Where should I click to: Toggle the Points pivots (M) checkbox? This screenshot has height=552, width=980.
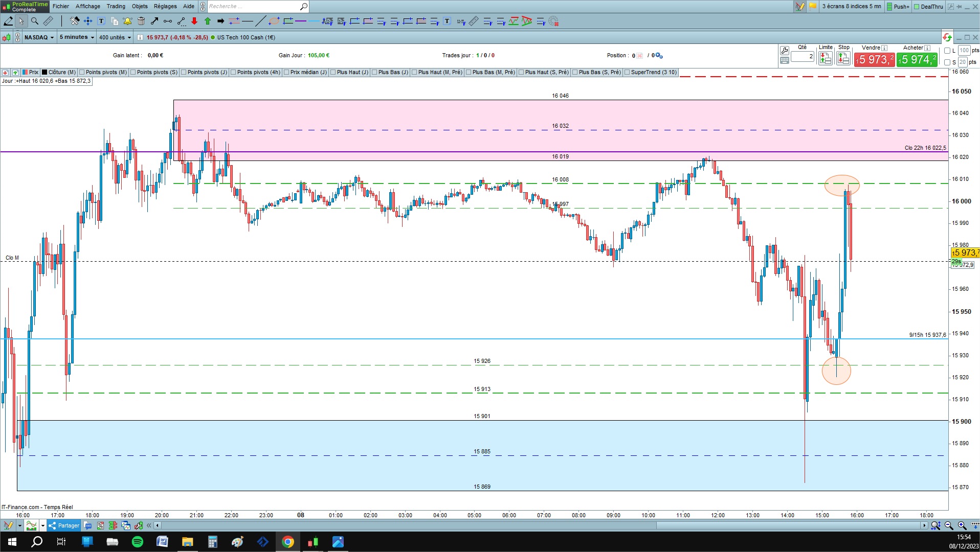coord(82,73)
